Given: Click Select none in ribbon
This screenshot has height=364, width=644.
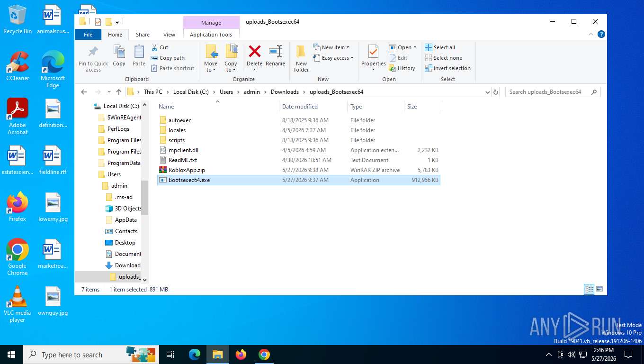Looking at the screenshot, I should click(443, 58).
